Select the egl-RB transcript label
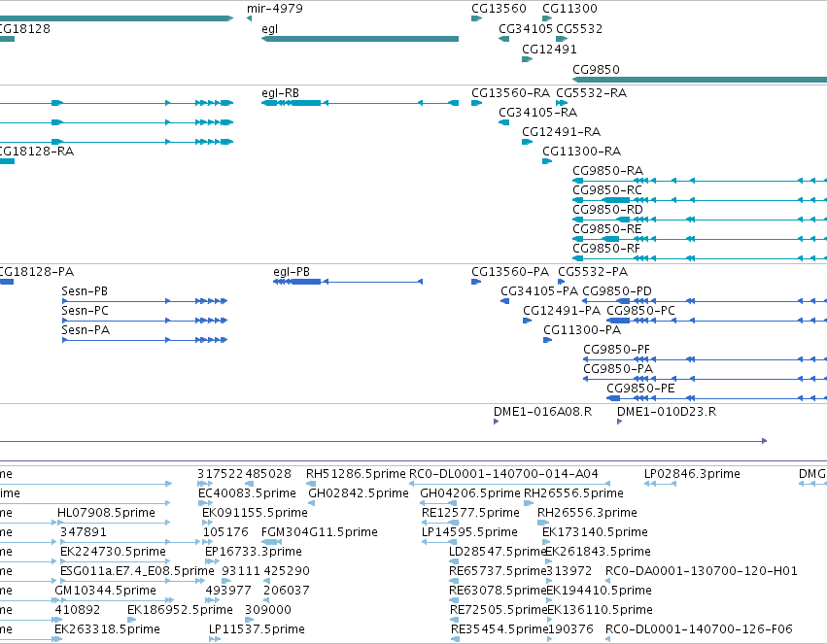 (x=281, y=92)
